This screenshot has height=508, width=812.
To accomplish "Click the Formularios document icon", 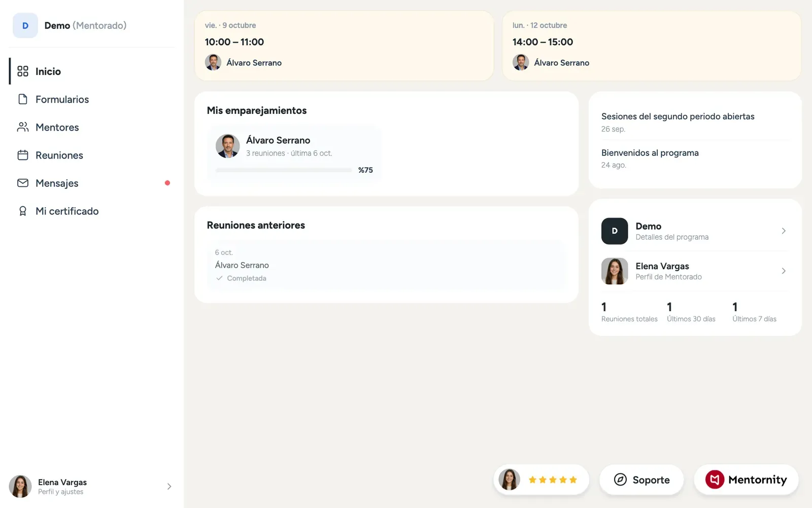I will pyautogui.click(x=23, y=99).
